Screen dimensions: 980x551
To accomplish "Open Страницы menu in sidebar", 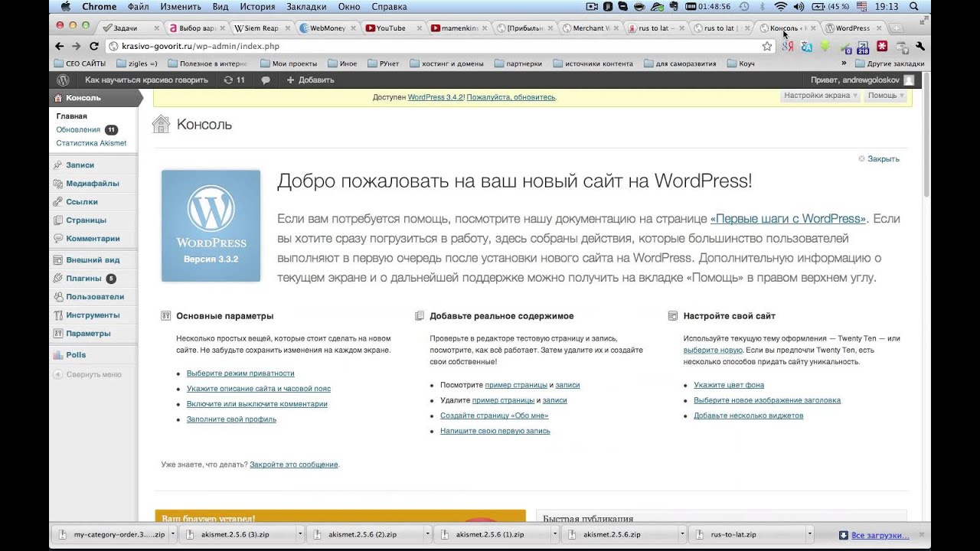I will click(93, 220).
